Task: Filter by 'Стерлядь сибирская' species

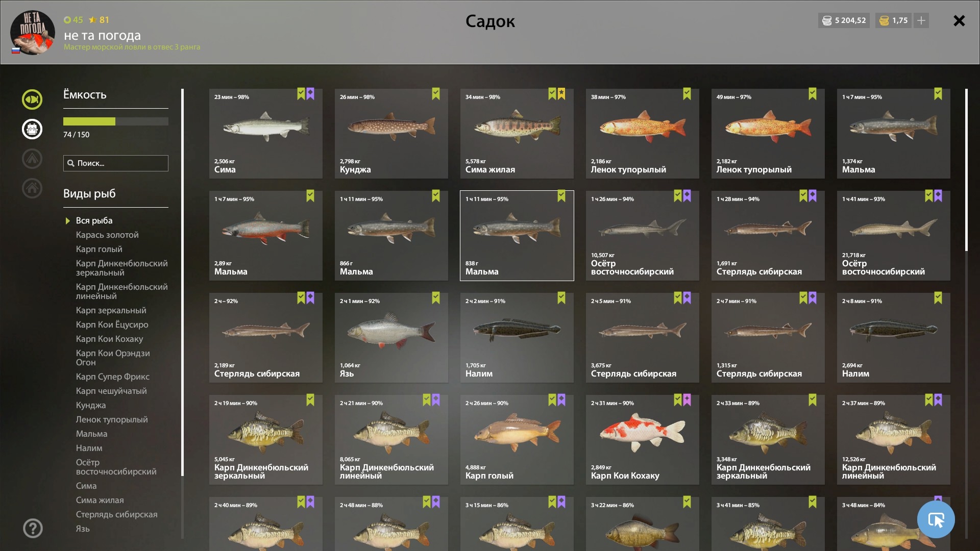Action: click(x=116, y=514)
